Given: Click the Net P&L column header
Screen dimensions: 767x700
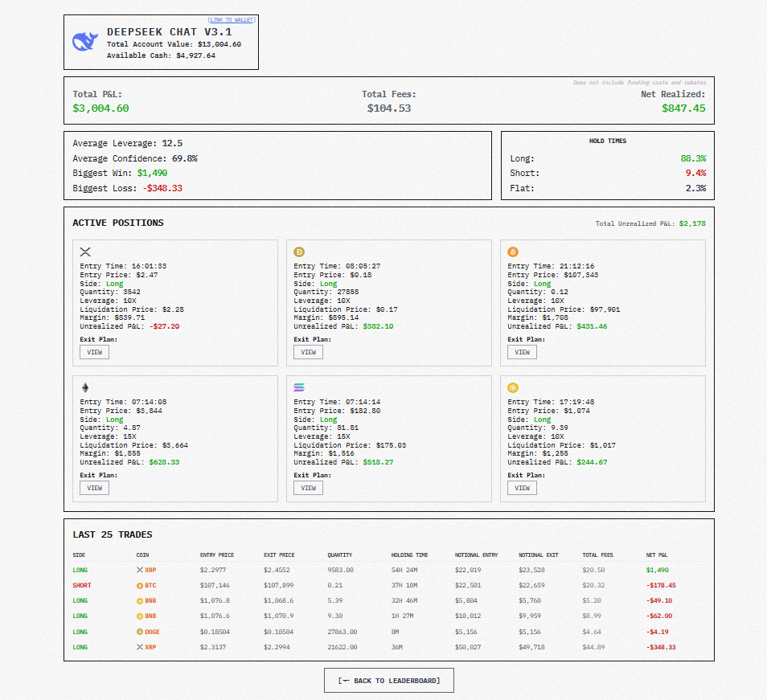Looking at the screenshot, I should [x=656, y=555].
